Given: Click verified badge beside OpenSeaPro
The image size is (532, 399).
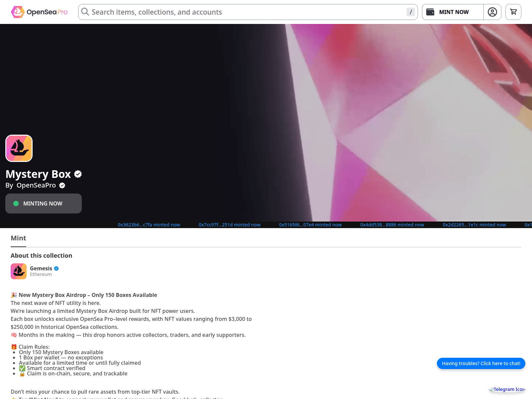Looking at the screenshot, I should click(62, 186).
